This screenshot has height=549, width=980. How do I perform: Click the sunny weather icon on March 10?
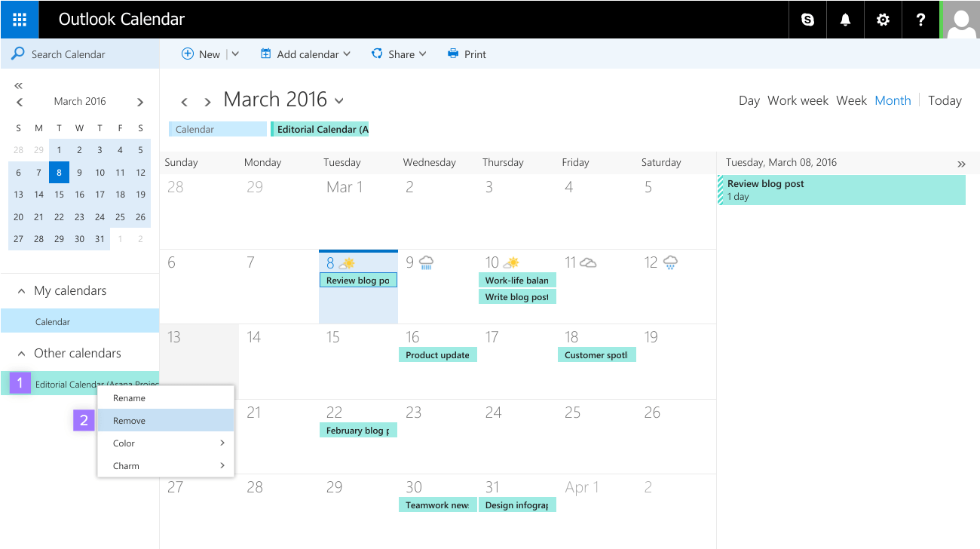tap(512, 262)
